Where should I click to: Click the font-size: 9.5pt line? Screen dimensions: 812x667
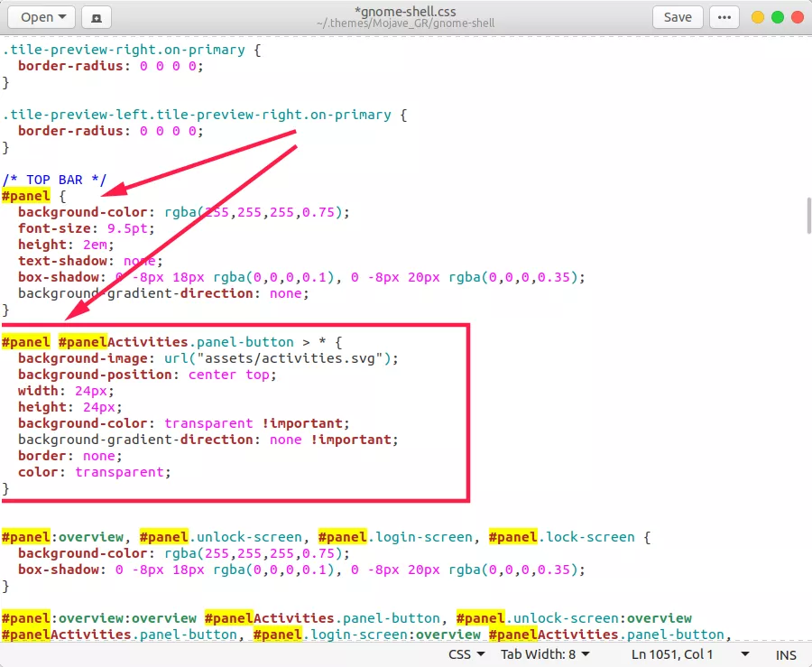tap(87, 228)
